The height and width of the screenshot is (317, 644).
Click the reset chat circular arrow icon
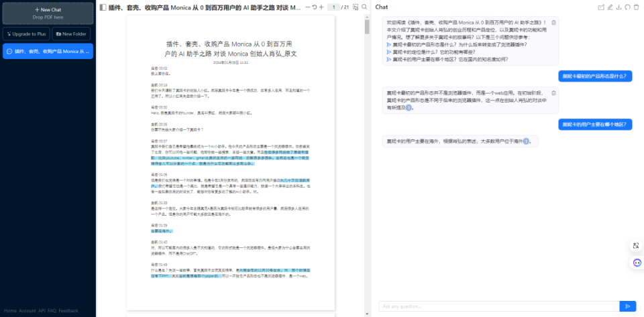pyautogui.click(x=627, y=7)
